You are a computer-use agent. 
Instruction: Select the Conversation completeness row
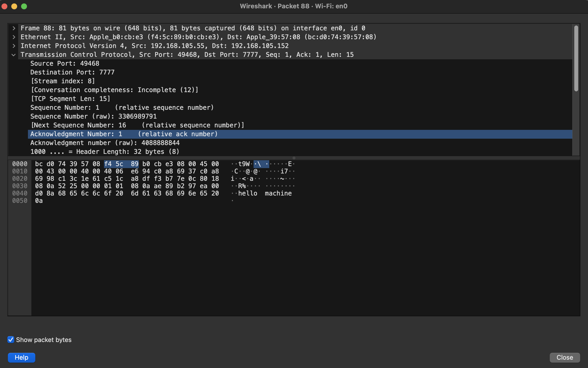tap(300, 90)
